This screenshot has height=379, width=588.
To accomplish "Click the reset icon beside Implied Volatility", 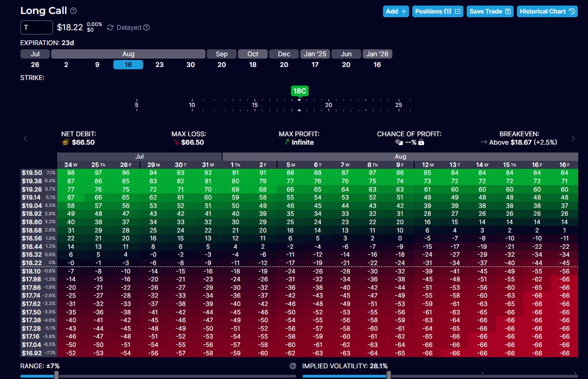I will [293, 366].
